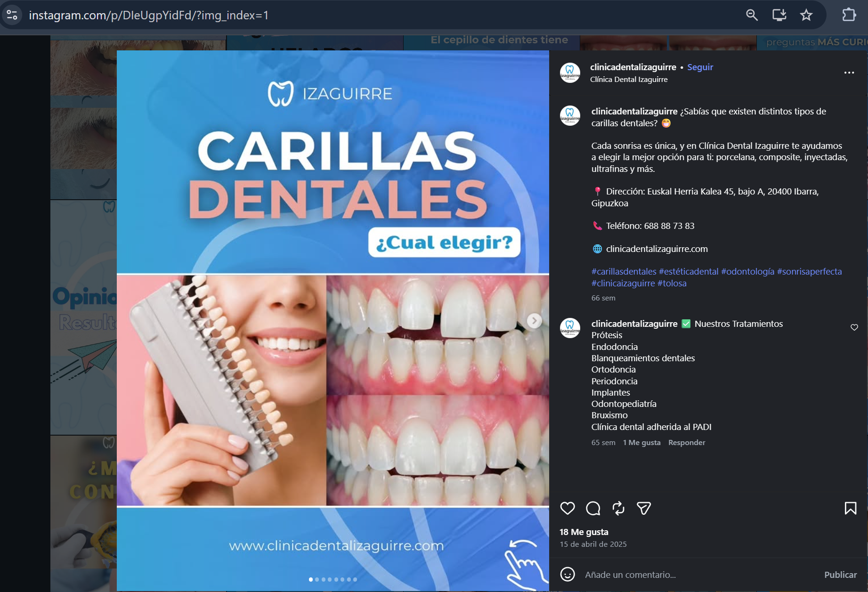Click the 65 sem comment timestamp
Viewport: 868px width, 592px height.
point(603,443)
